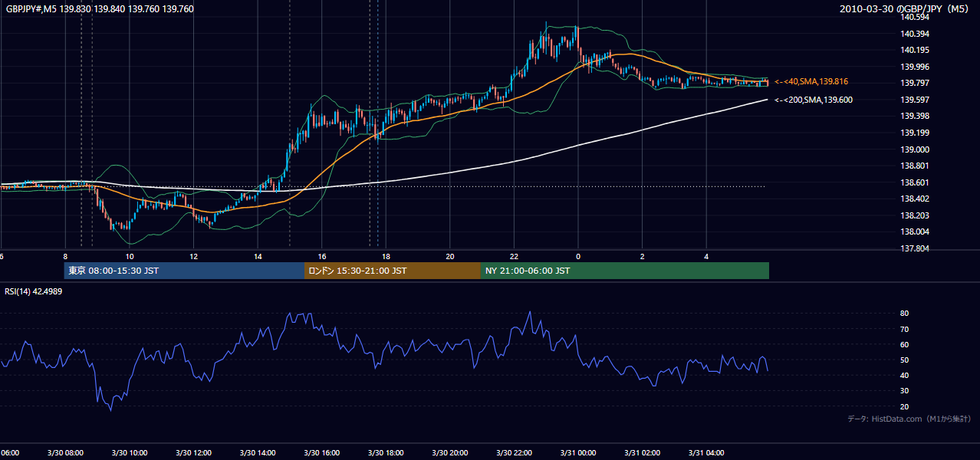The height and width of the screenshot is (460, 980).
Task: Click hour tick 18 under the price chart
Action: pyautogui.click(x=386, y=256)
